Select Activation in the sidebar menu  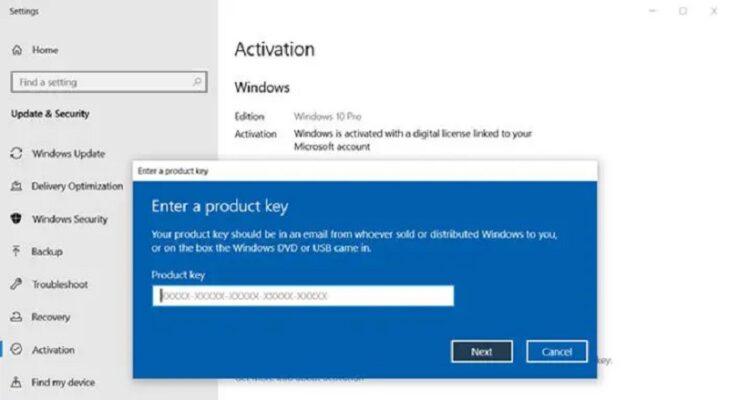pyautogui.click(x=52, y=350)
